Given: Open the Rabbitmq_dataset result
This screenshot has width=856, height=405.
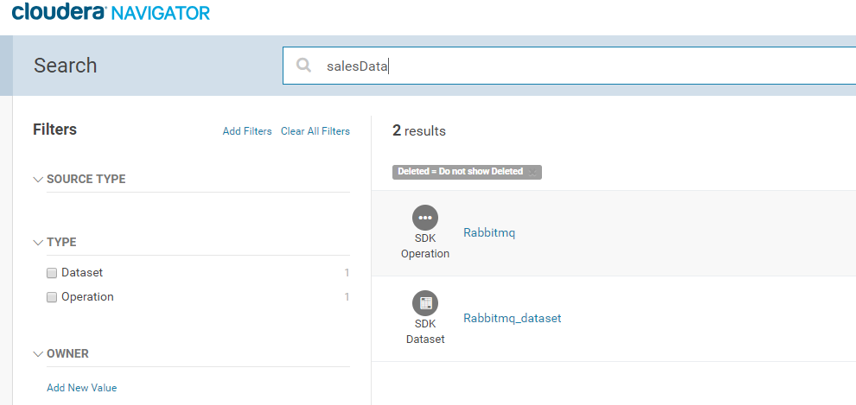Looking at the screenshot, I should pos(512,318).
